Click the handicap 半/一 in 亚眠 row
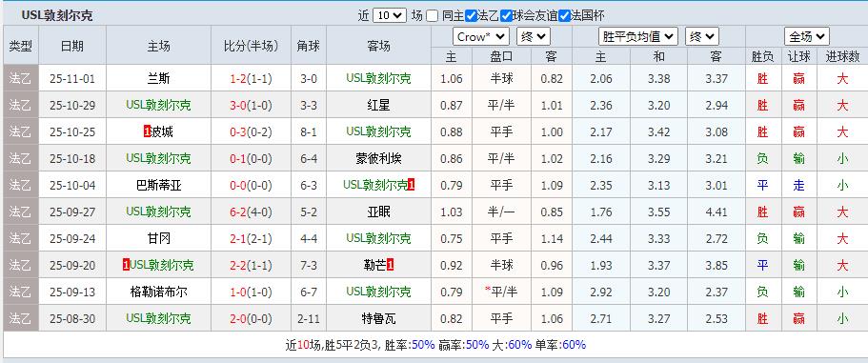The image size is (868, 363). tap(501, 212)
